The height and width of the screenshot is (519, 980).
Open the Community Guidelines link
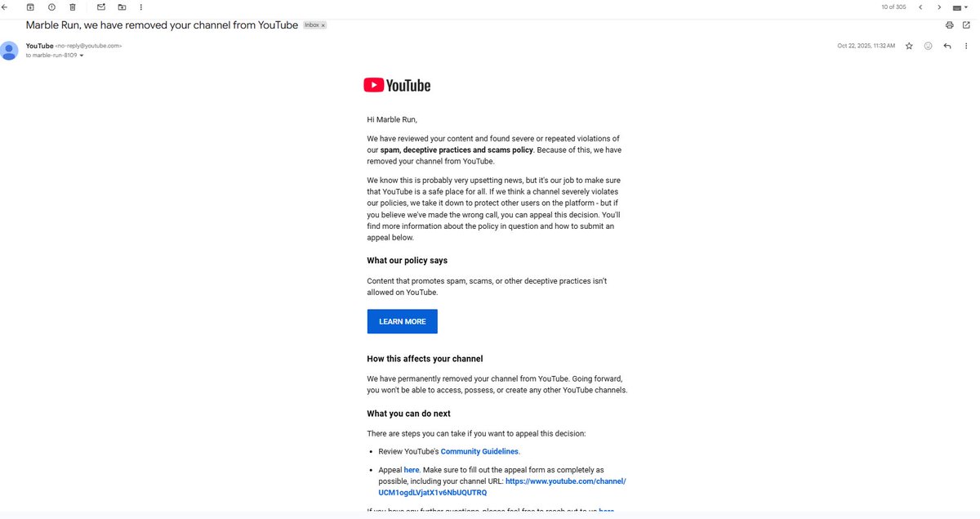click(x=479, y=451)
